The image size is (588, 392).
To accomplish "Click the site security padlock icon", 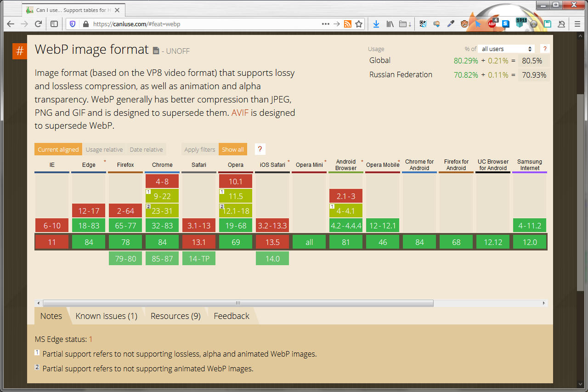I will [85, 24].
